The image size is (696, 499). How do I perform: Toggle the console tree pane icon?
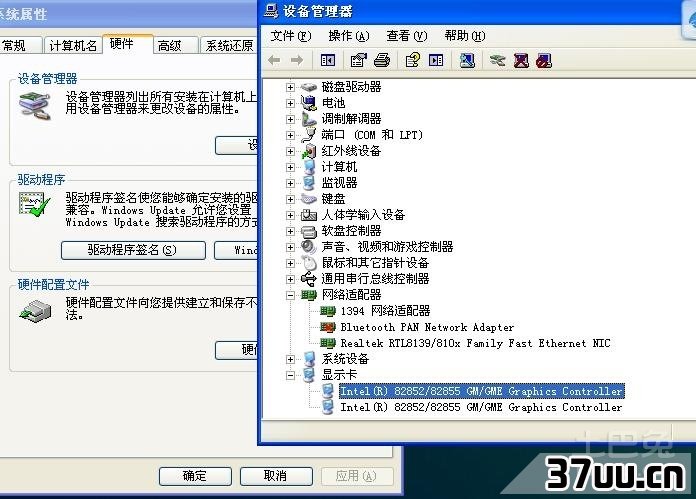click(328, 60)
